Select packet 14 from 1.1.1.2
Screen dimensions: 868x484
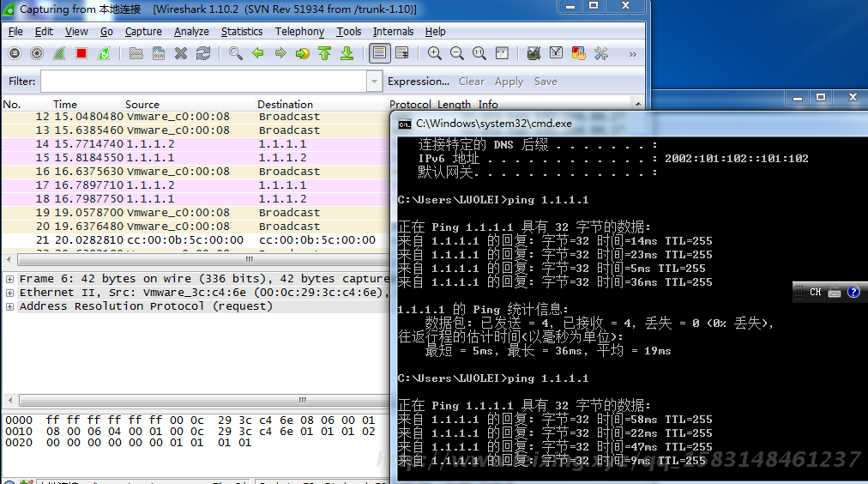point(196,144)
